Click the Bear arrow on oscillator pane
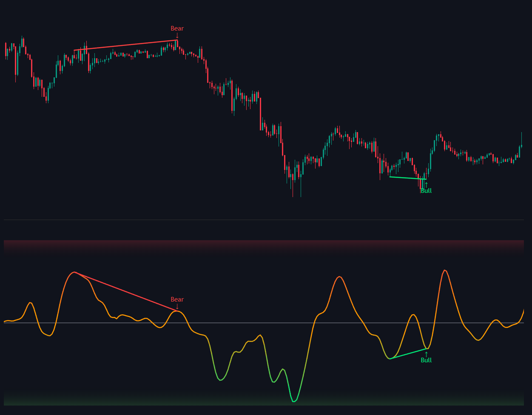 pos(177,307)
